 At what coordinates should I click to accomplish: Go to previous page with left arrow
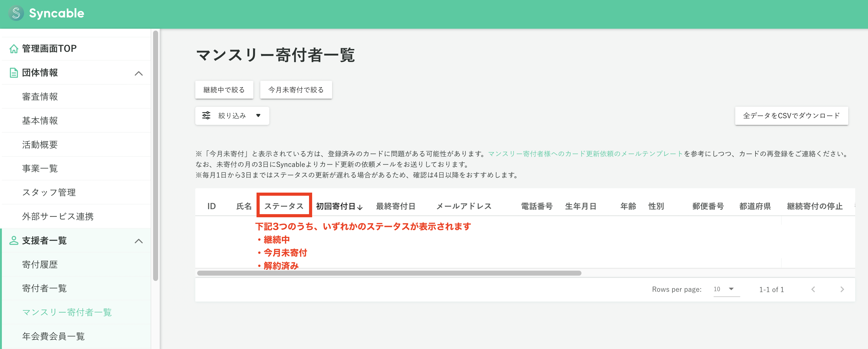[814, 289]
